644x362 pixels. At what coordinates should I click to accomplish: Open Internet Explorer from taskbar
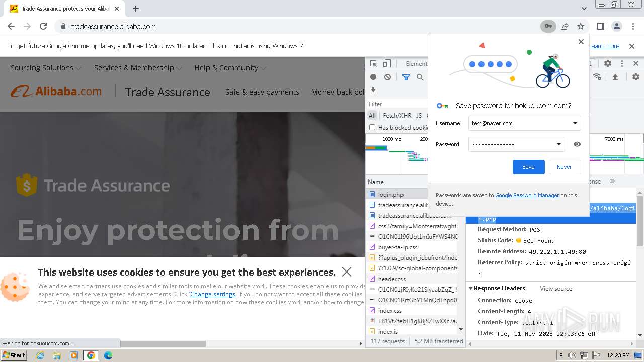coord(40,355)
